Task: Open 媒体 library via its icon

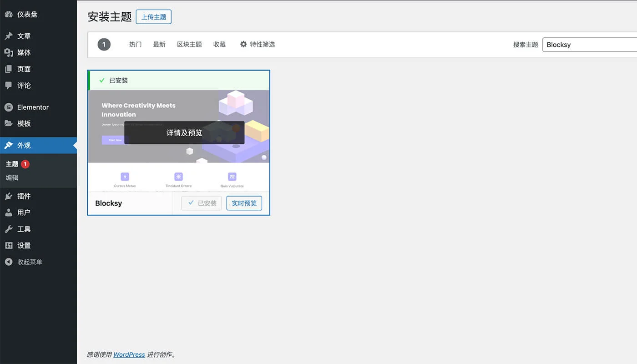Action: pyautogui.click(x=9, y=52)
